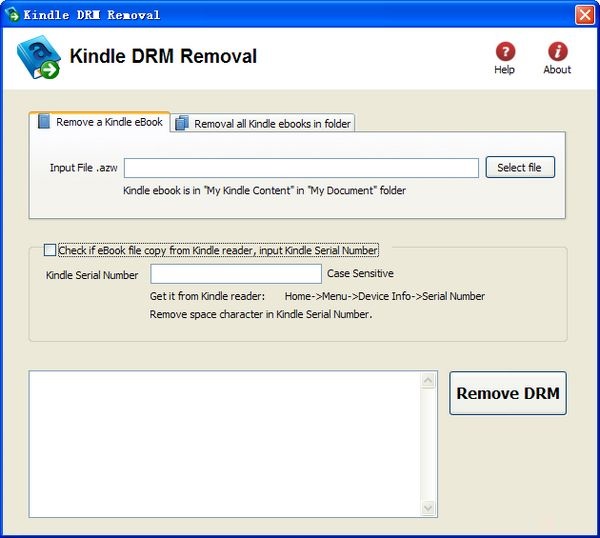Screen dimensions: 600x538
Task: Click the 'Kindle Serial Number' label
Action: [92, 275]
